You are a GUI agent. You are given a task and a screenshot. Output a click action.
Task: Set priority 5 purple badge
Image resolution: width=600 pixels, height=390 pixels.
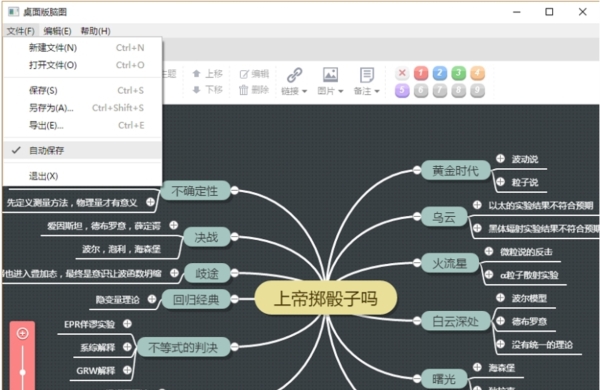[402, 91]
